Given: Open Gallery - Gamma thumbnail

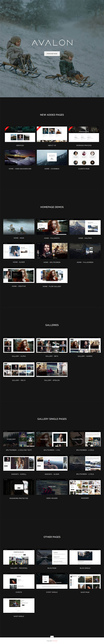Looking at the screenshot, I should 85,345.
